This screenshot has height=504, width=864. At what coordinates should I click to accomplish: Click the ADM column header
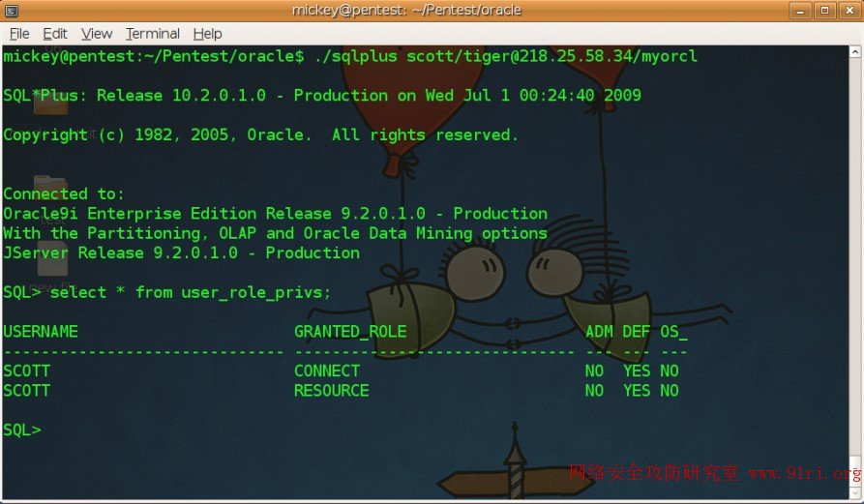[x=599, y=332]
